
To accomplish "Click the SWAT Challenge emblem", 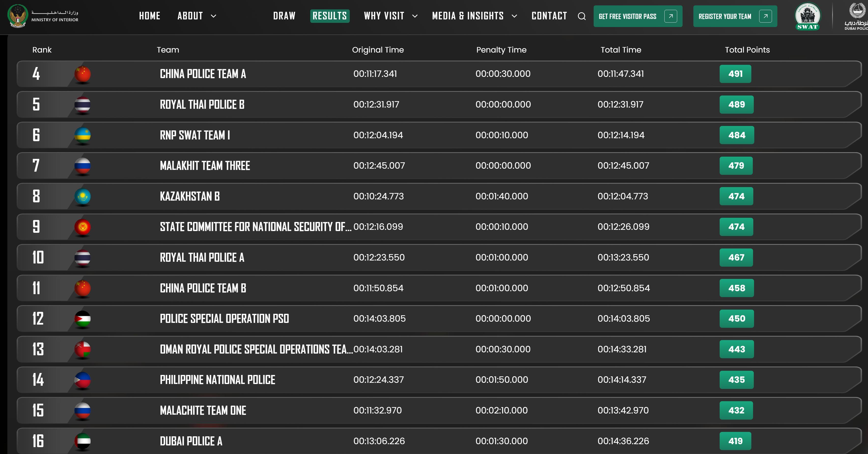I will tap(808, 16).
